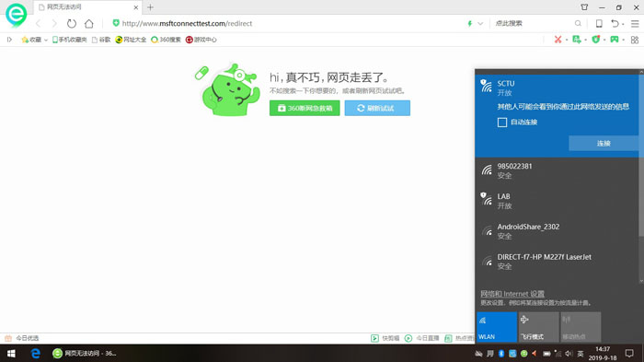
Task: Expand the speed mode dropdown arrow
Action: click(479, 23)
